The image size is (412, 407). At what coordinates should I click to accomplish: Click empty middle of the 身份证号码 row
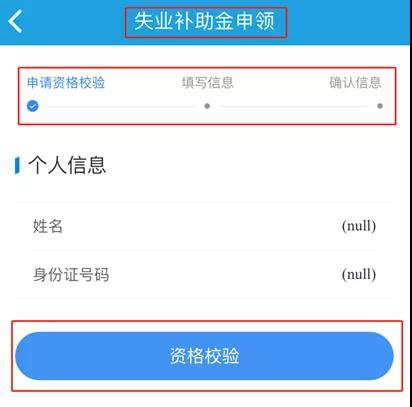pos(225,274)
